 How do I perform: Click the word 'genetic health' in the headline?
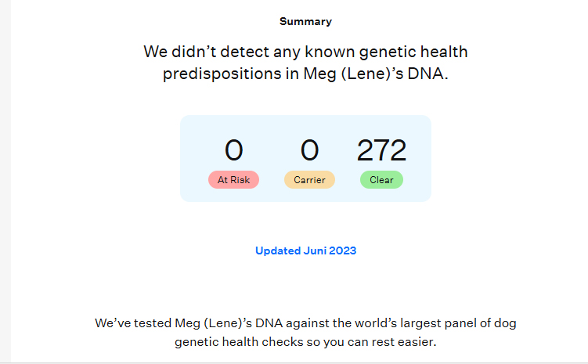pyautogui.click(x=413, y=52)
